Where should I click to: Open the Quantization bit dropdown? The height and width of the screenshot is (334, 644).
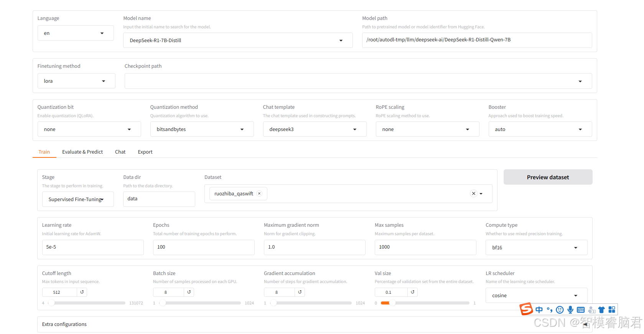coord(89,129)
